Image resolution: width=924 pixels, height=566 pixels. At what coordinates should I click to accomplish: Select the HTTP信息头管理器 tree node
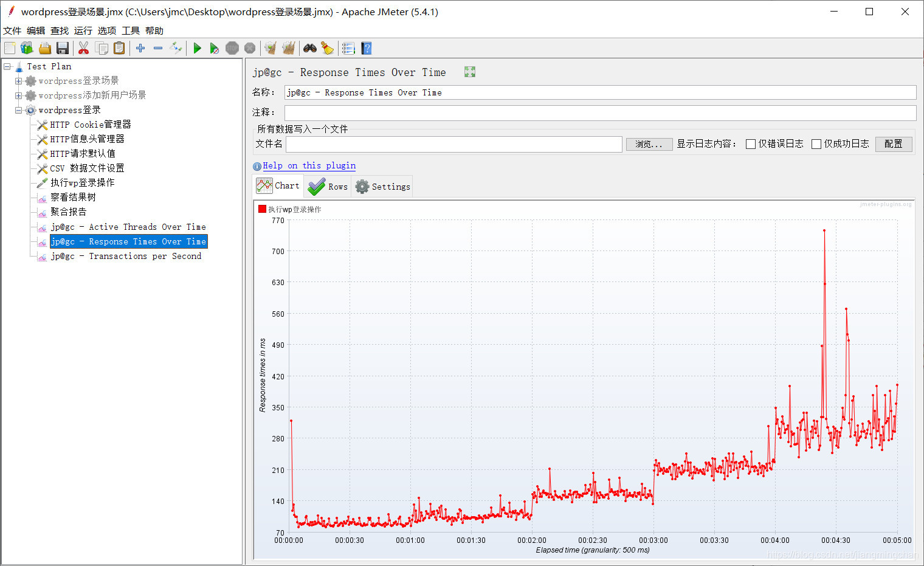point(87,139)
